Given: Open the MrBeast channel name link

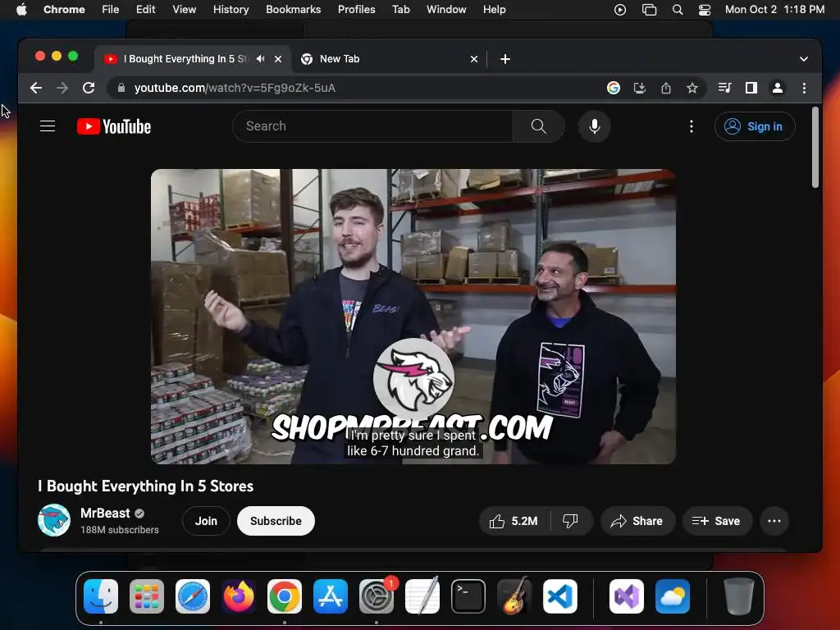Looking at the screenshot, I should pyautogui.click(x=105, y=514).
